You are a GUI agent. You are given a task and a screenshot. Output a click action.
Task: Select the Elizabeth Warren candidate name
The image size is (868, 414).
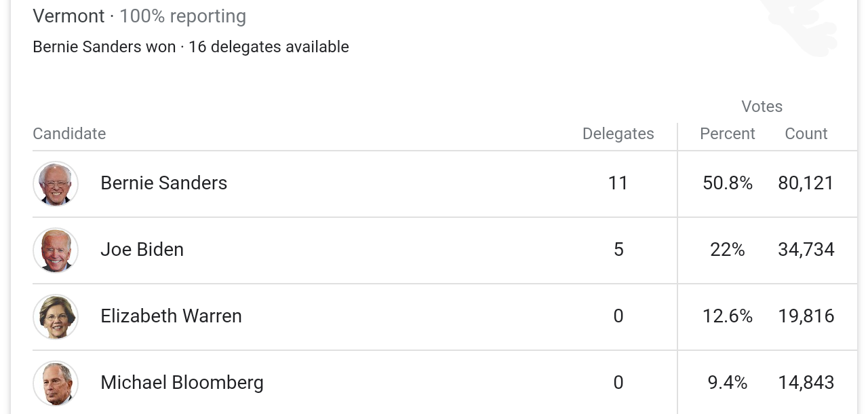click(171, 316)
